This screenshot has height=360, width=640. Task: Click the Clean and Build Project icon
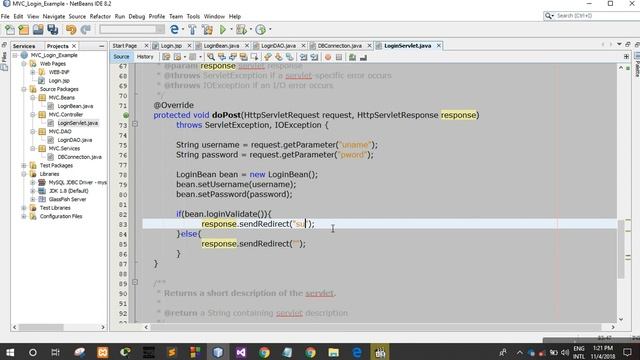tap(207, 30)
